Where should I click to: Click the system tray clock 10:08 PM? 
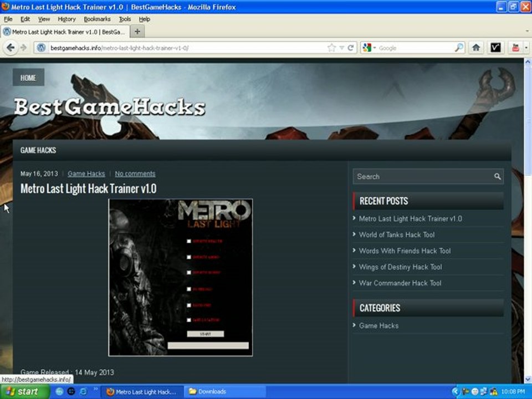pos(513,392)
